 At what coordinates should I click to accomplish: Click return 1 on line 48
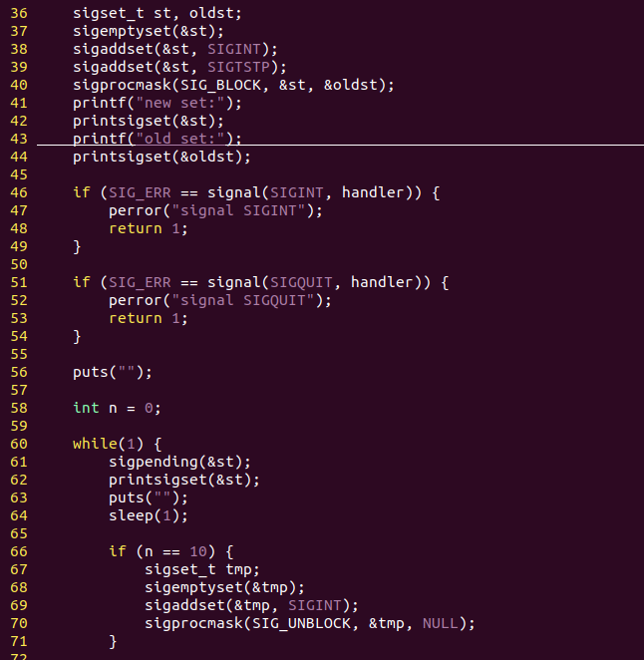point(148,228)
